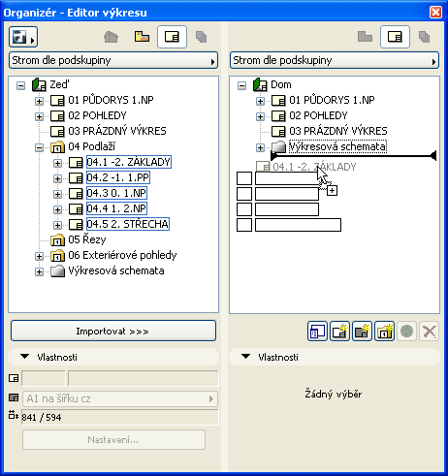The height and width of the screenshot is (476, 448).
Task: Select right panel Publisher Sets icon
Action: (x=424, y=37)
